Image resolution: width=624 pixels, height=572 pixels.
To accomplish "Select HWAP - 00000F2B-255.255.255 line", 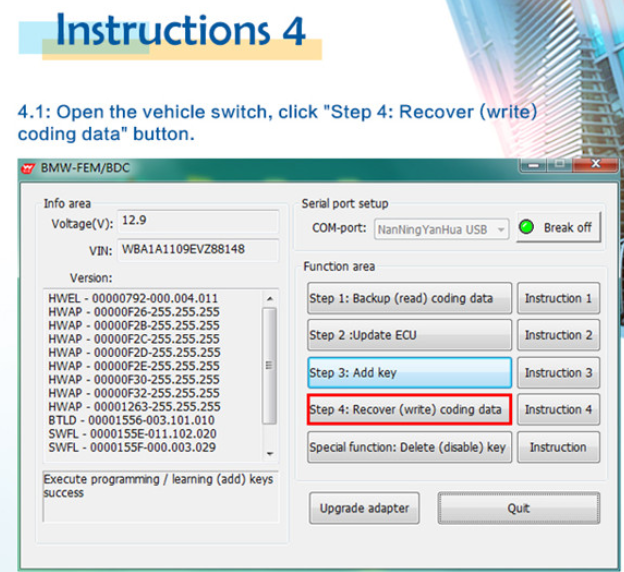I will coord(134,326).
